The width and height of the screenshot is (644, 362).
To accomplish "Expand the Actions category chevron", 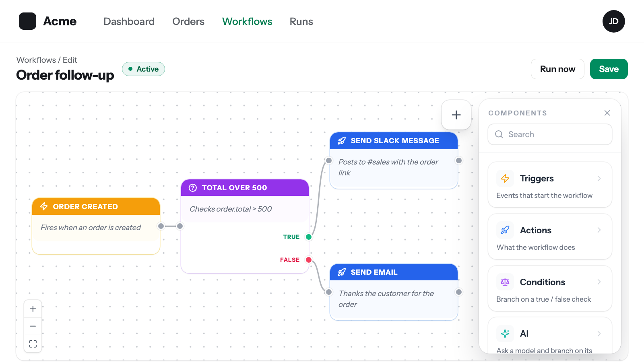I will (599, 230).
